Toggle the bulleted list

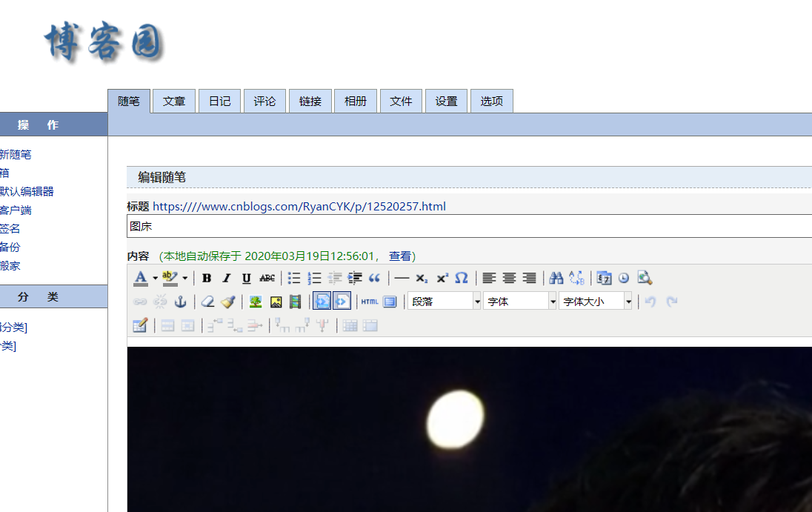(294, 278)
